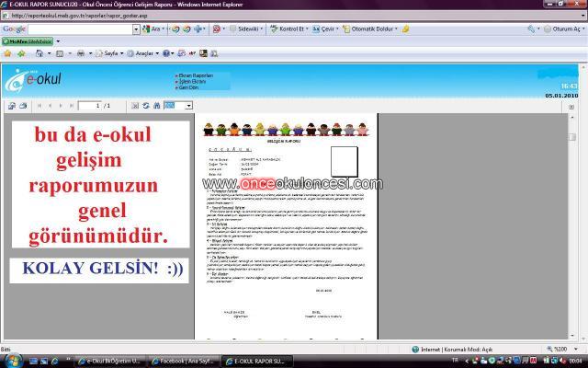Click the print report icon
This screenshot has height=368, width=588.
pyautogui.click(x=23, y=107)
